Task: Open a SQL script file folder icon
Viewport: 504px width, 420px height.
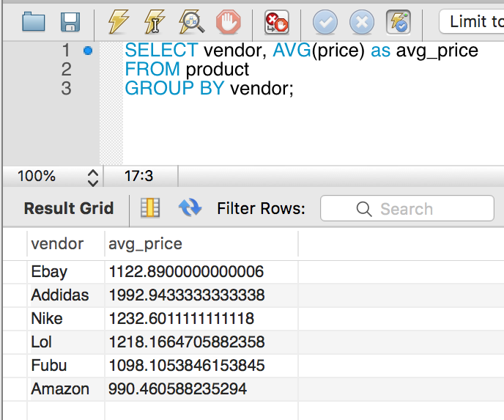Action: pos(34,22)
